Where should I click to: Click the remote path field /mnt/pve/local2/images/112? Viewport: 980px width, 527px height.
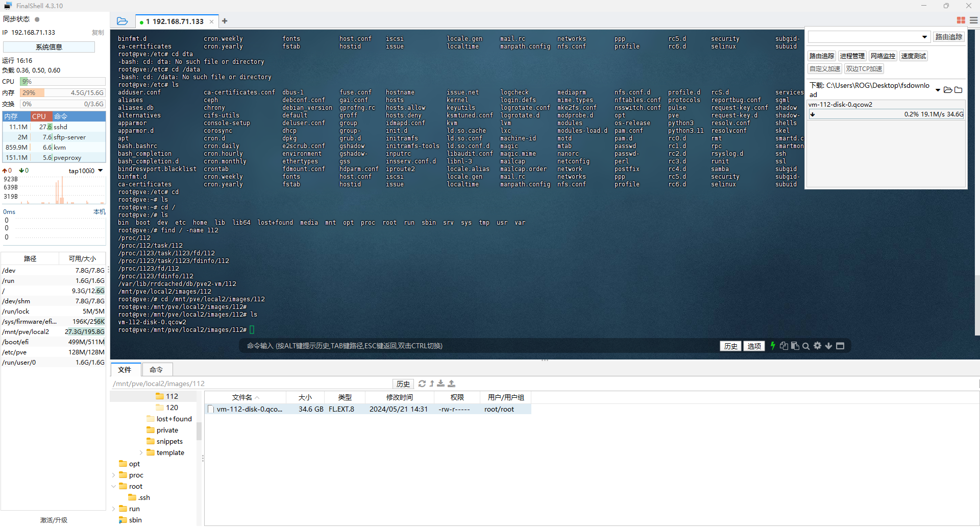click(251, 384)
